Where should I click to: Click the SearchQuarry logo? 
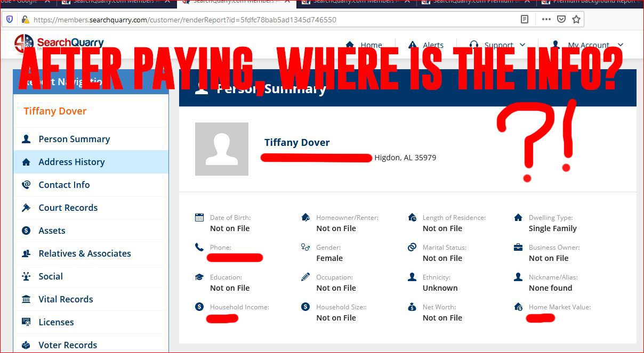[59, 45]
